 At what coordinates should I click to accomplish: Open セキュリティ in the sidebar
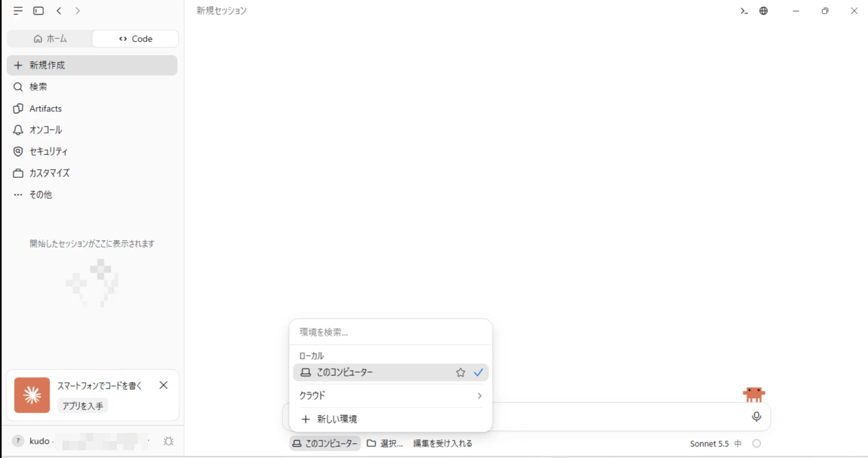click(x=92, y=151)
